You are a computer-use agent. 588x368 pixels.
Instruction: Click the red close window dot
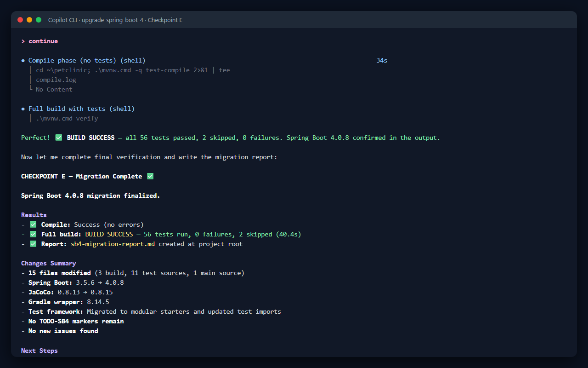(x=20, y=20)
